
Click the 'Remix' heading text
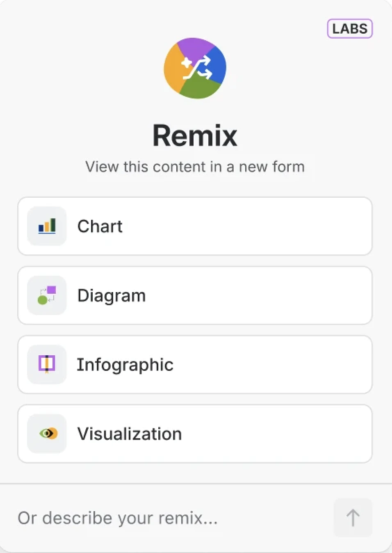tap(195, 135)
